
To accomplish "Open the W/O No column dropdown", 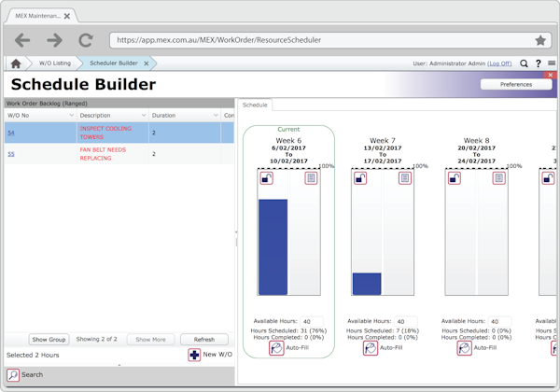I will pyautogui.click(x=72, y=115).
